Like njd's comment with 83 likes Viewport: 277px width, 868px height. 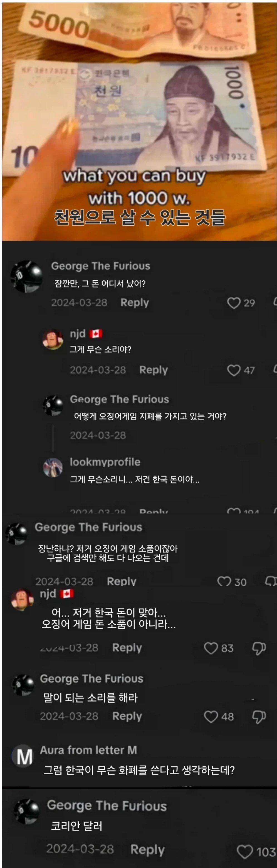pos(211,648)
